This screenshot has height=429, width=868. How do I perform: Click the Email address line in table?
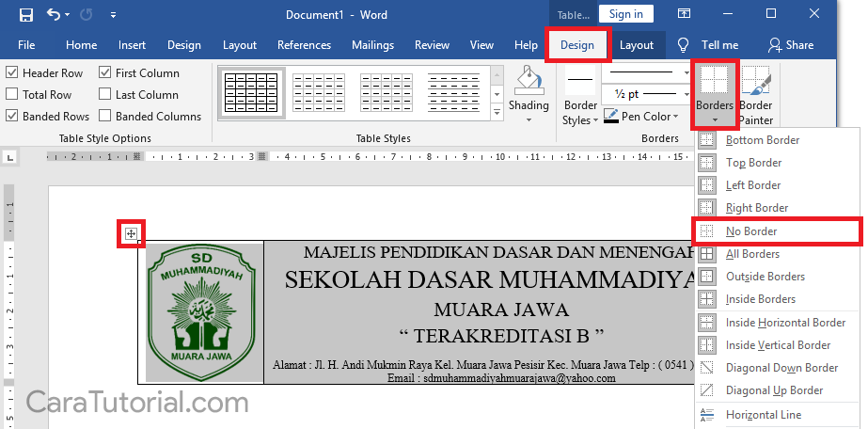(501, 378)
